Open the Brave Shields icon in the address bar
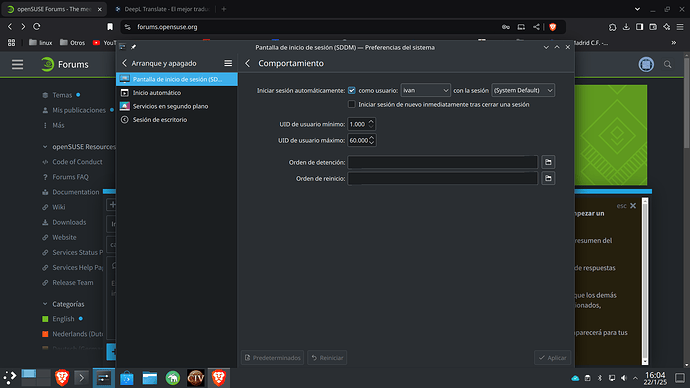 tap(553, 27)
